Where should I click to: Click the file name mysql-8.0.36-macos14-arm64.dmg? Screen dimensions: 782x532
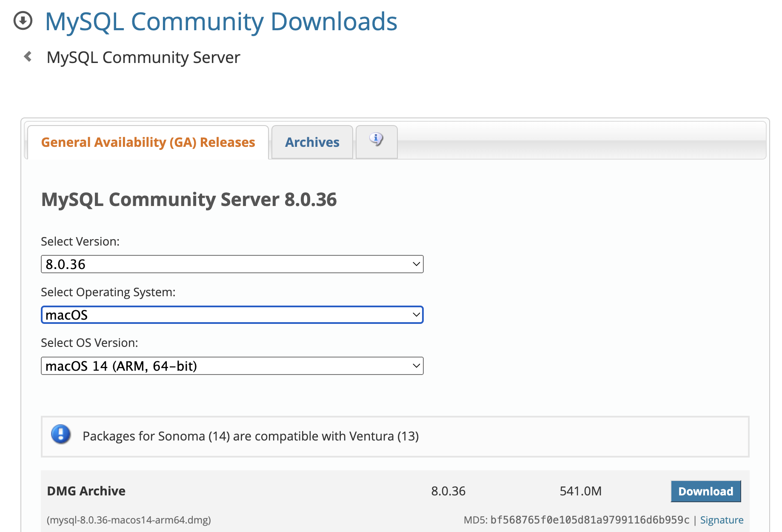click(x=129, y=520)
